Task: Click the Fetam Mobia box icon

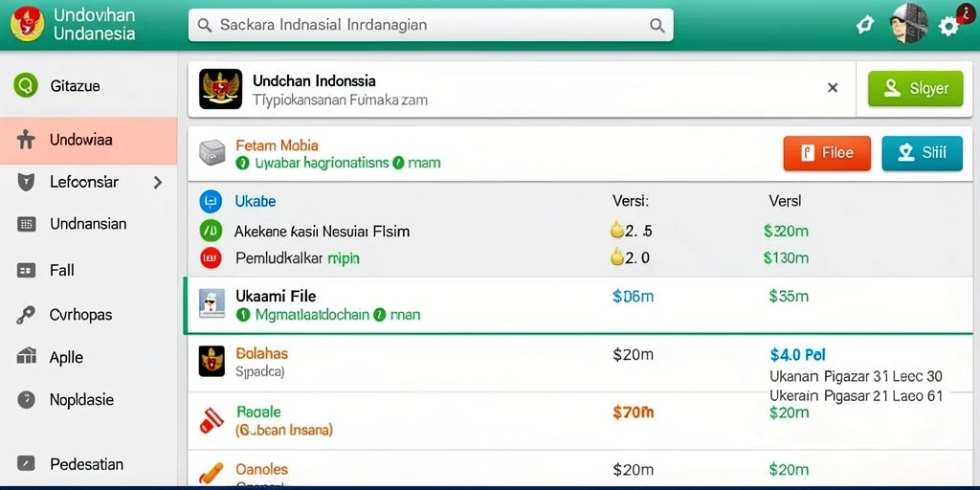Action: (x=212, y=153)
